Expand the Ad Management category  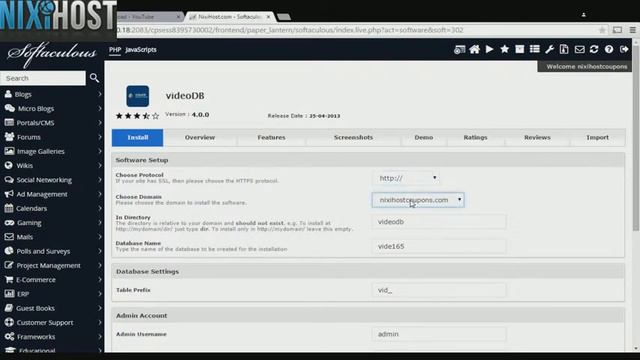[x=52, y=194]
